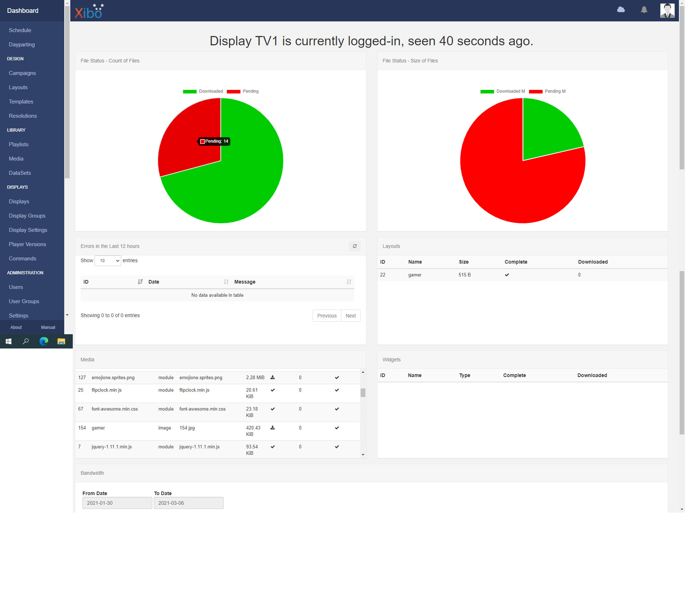685x616 pixels.
Task: Open User Groups page
Action: pyautogui.click(x=24, y=301)
